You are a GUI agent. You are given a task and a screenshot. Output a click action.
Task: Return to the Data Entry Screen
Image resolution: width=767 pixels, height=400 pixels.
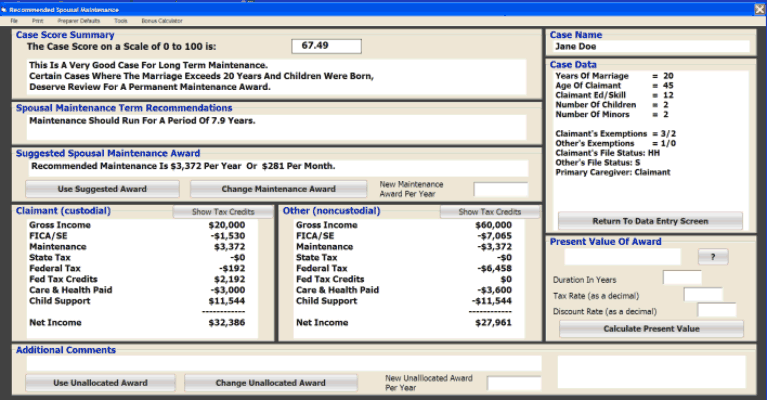click(650, 221)
